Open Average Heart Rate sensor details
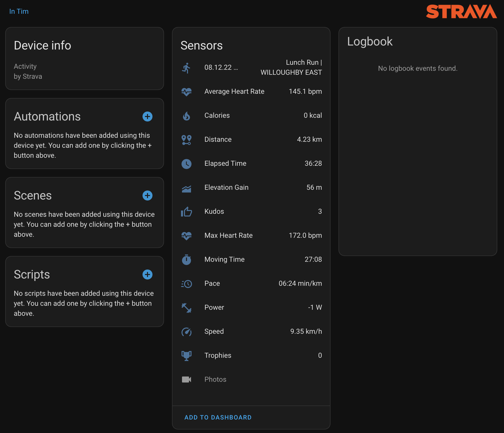Viewport: 504px width, 433px height. [x=251, y=91]
